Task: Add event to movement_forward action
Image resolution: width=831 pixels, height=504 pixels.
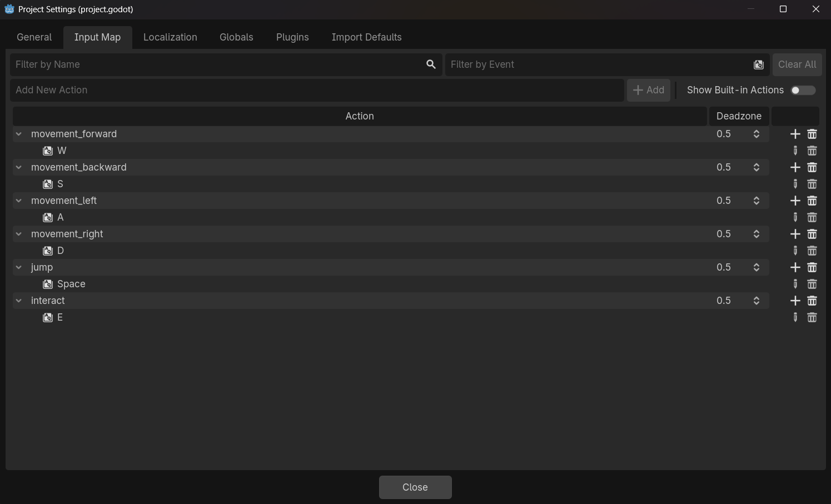Action: pos(795,134)
